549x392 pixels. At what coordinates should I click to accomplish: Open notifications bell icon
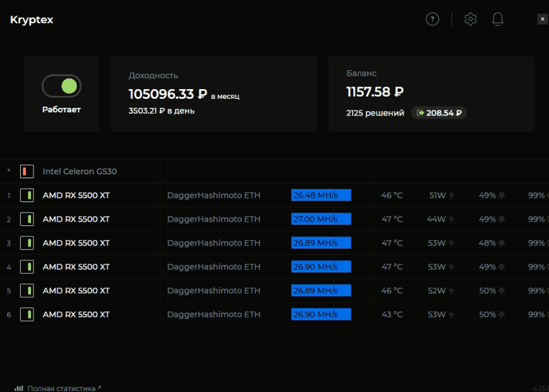pyautogui.click(x=497, y=19)
